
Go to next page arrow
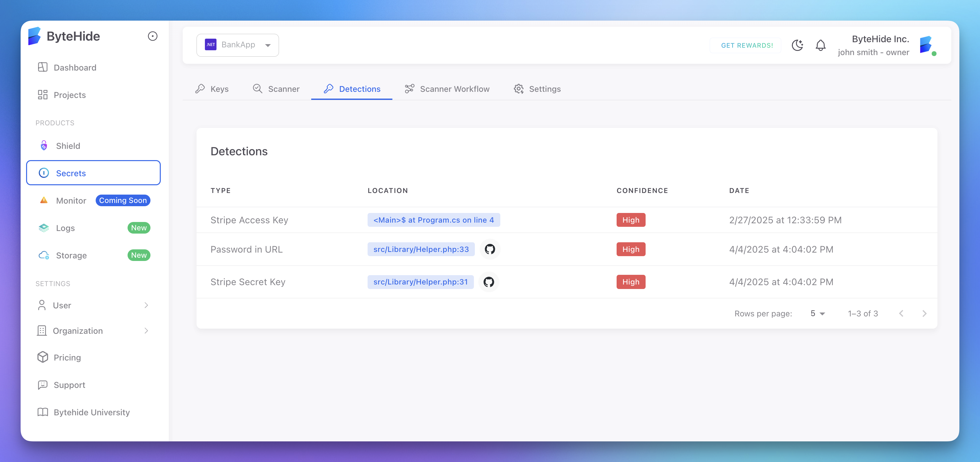coord(924,313)
